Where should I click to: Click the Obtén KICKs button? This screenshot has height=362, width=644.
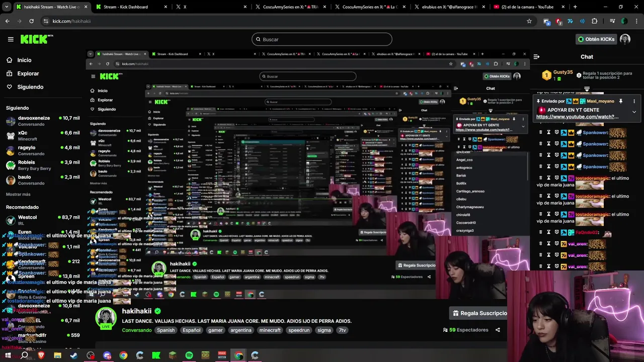[x=596, y=39]
